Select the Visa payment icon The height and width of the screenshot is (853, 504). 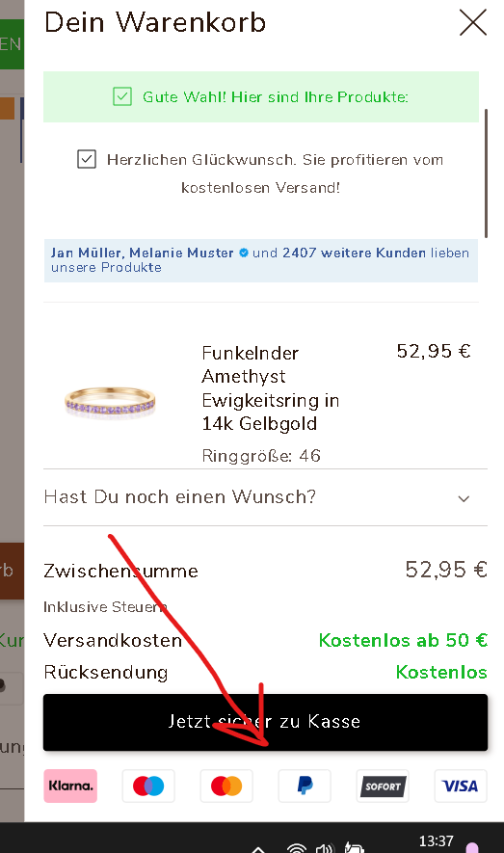tap(461, 786)
